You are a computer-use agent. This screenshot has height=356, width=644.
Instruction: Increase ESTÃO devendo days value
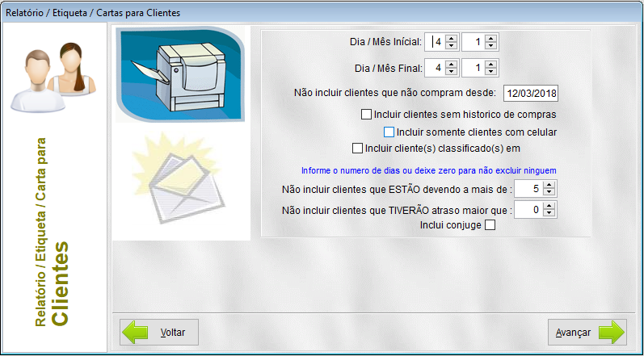point(549,186)
